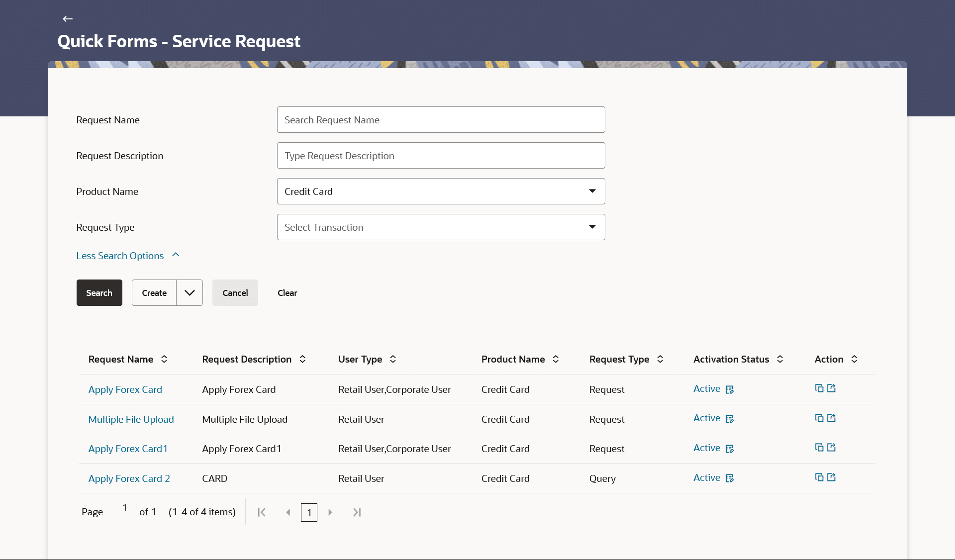The height and width of the screenshot is (560, 955).
Task: Expand the Create button dropdown arrow
Action: pos(190,293)
